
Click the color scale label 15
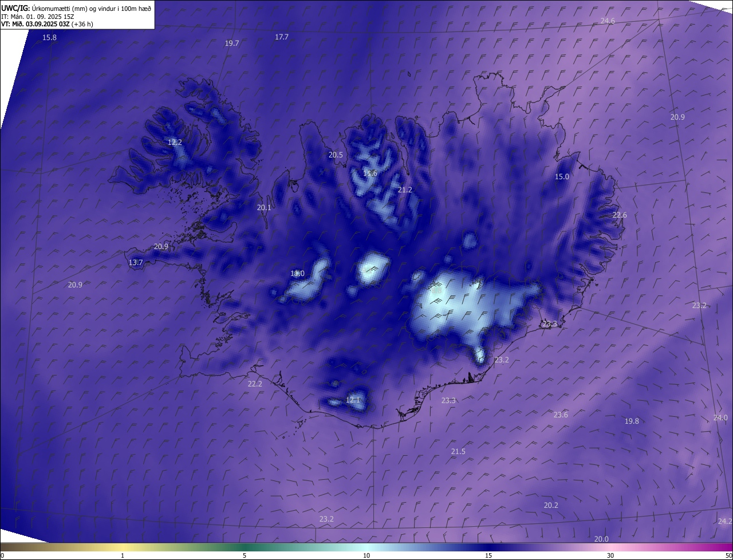pos(488,556)
